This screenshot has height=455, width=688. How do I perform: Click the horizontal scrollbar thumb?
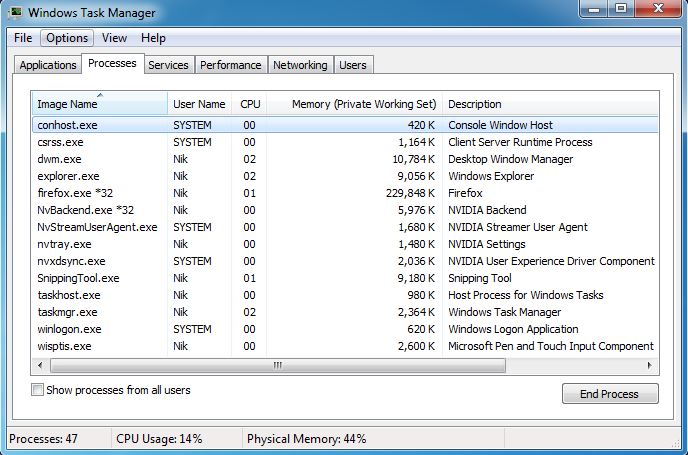280,364
